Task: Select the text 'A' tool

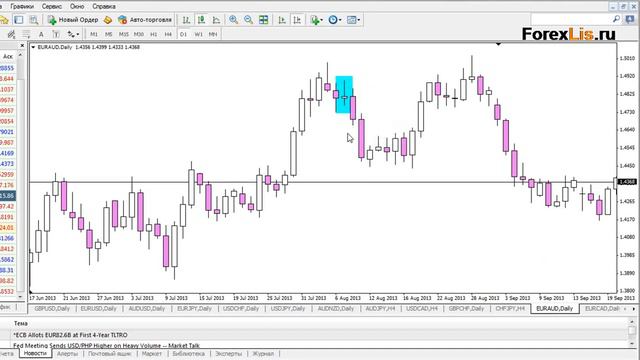Action: [41, 34]
